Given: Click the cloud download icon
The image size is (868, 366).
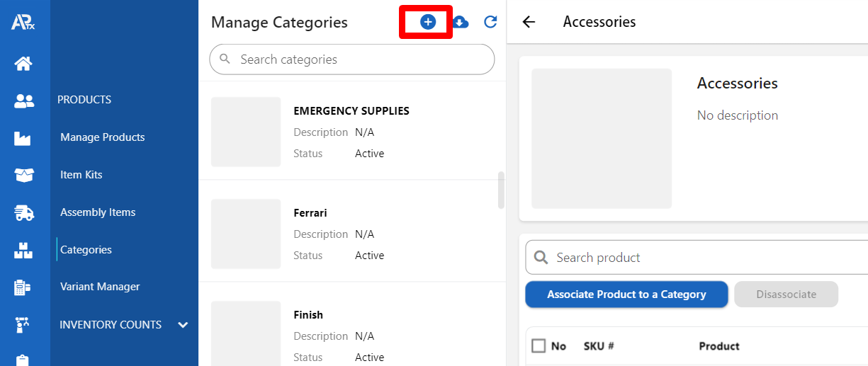Looking at the screenshot, I should pos(460,23).
